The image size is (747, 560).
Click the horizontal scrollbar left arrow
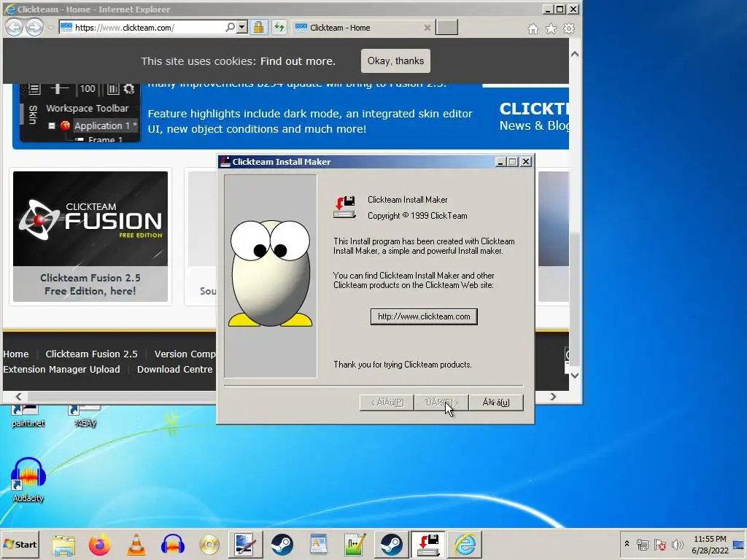pos(18,396)
